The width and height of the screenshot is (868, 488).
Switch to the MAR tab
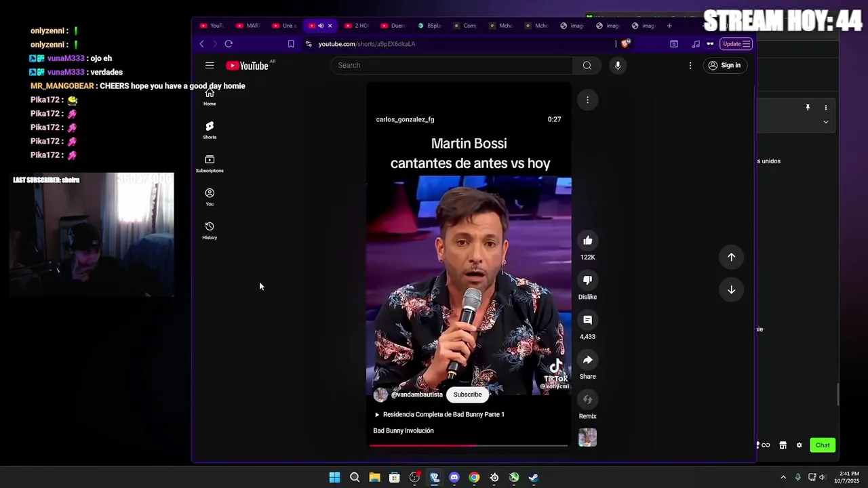[248, 26]
